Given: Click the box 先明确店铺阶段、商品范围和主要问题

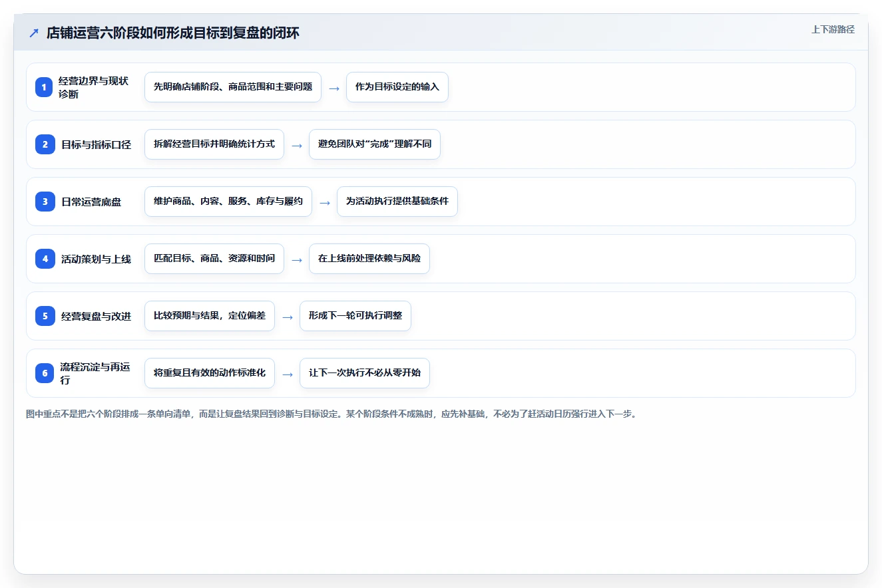Looking at the screenshot, I should [x=233, y=87].
